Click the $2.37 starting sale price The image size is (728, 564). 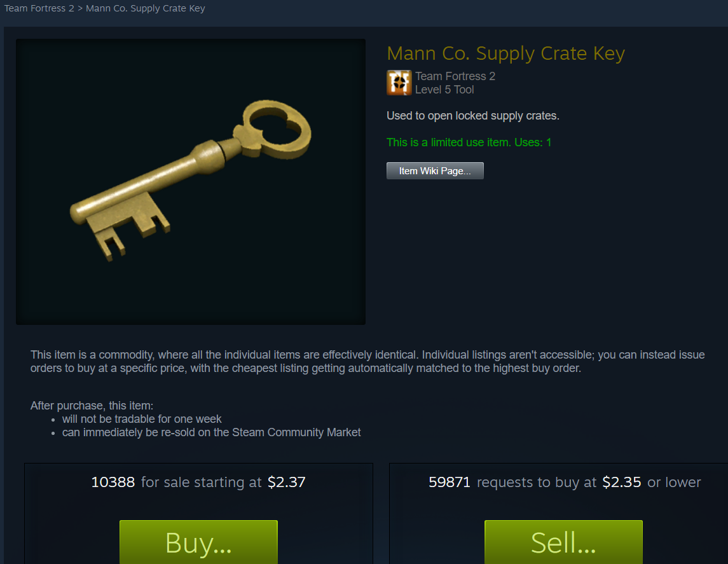click(x=287, y=482)
